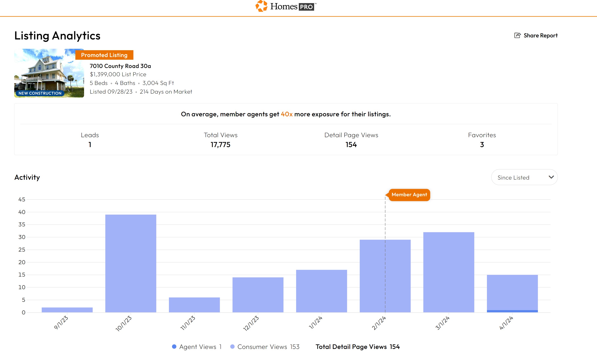Click the Homes PRO logo icon

point(261,6)
